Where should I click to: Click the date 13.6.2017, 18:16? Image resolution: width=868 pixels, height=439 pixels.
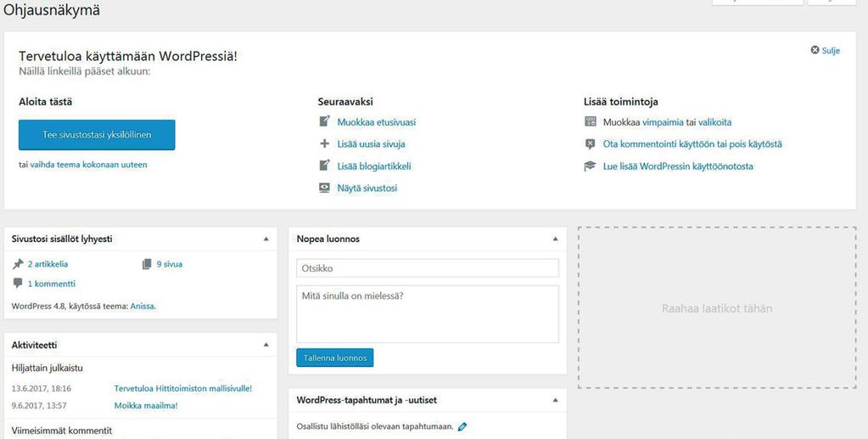pyautogui.click(x=42, y=389)
